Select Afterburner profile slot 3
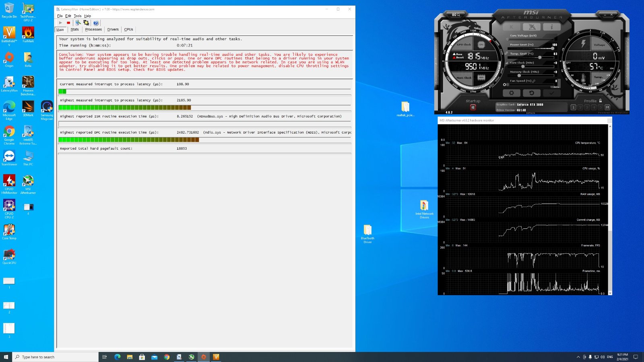644x362 pixels. click(587, 107)
